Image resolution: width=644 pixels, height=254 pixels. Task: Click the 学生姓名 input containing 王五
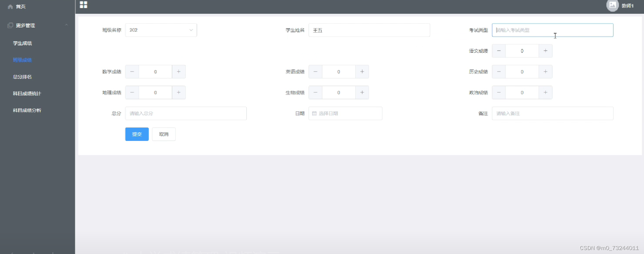click(x=369, y=30)
